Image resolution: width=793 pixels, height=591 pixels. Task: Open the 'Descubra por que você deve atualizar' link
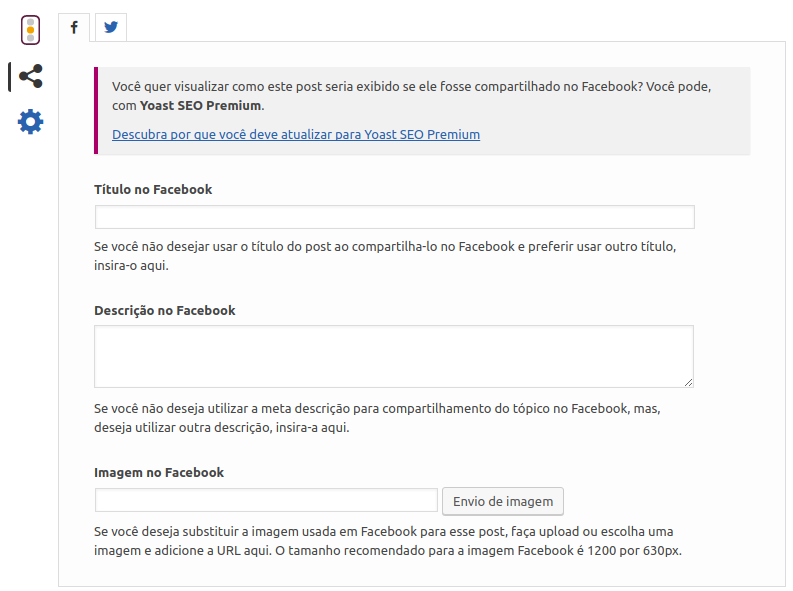click(x=296, y=134)
